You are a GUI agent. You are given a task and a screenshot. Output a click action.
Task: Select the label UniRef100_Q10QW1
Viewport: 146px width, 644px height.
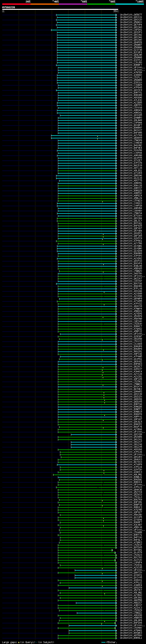131,246
